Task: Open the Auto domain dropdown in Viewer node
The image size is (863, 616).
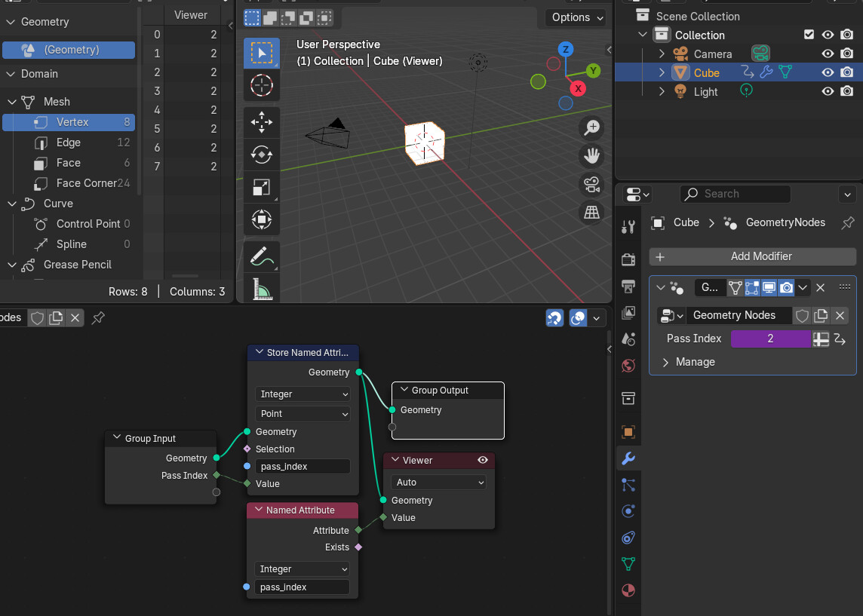Action: click(438, 483)
